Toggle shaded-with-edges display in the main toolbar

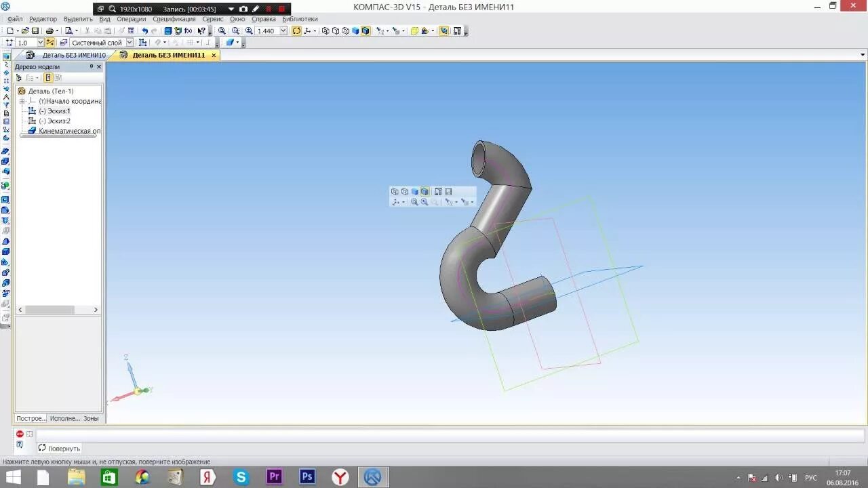(366, 30)
